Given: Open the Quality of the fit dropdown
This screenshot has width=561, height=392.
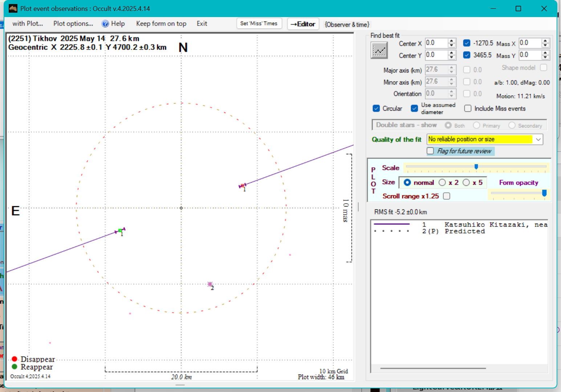Looking at the screenshot, I should (538, 139).
